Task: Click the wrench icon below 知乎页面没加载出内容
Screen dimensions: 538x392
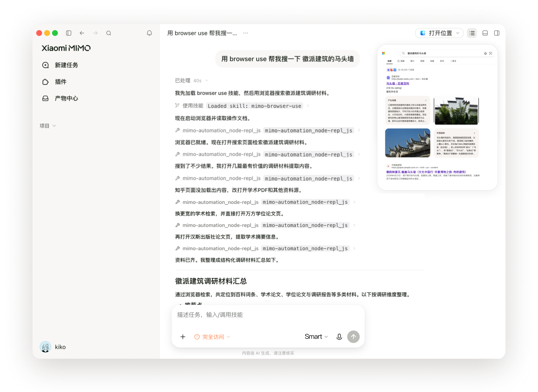Action: pyautogui.click(x=177, y=202)
